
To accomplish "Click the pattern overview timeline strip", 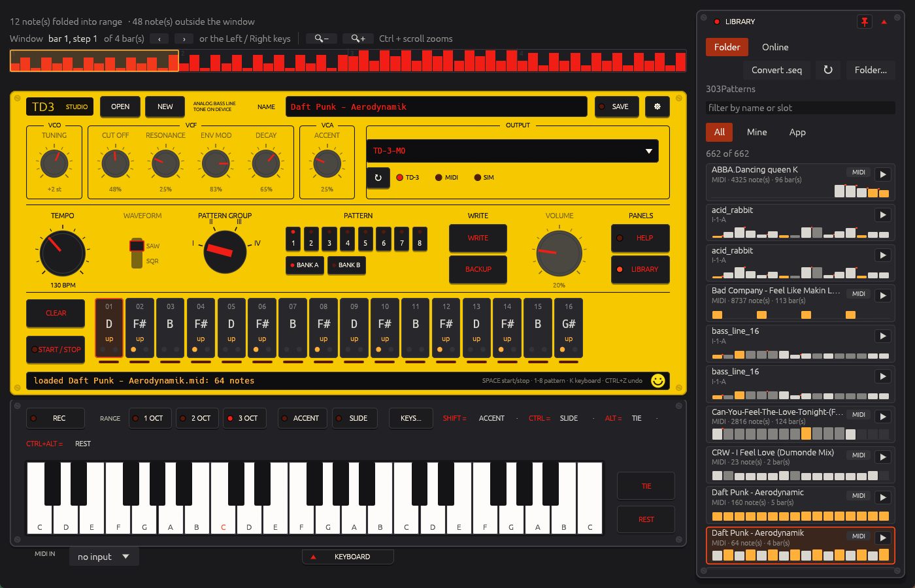I will [348, 61].
